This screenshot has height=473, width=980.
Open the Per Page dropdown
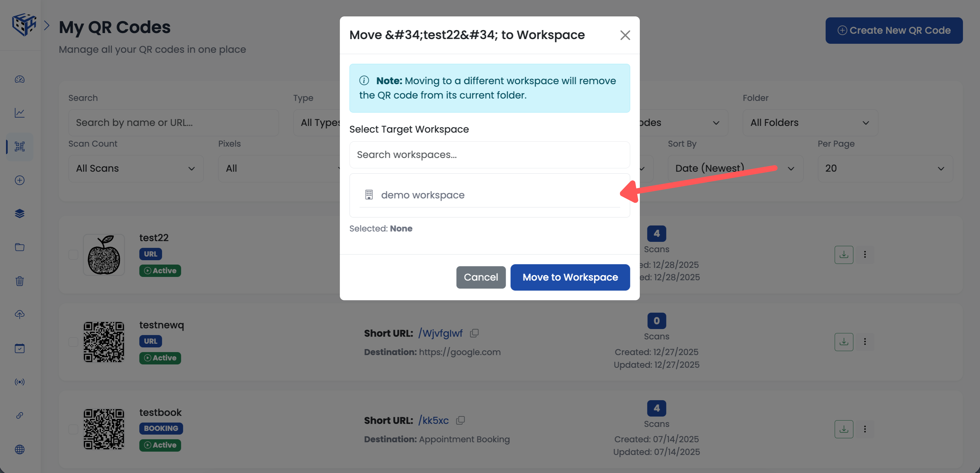tap(885, 168)
